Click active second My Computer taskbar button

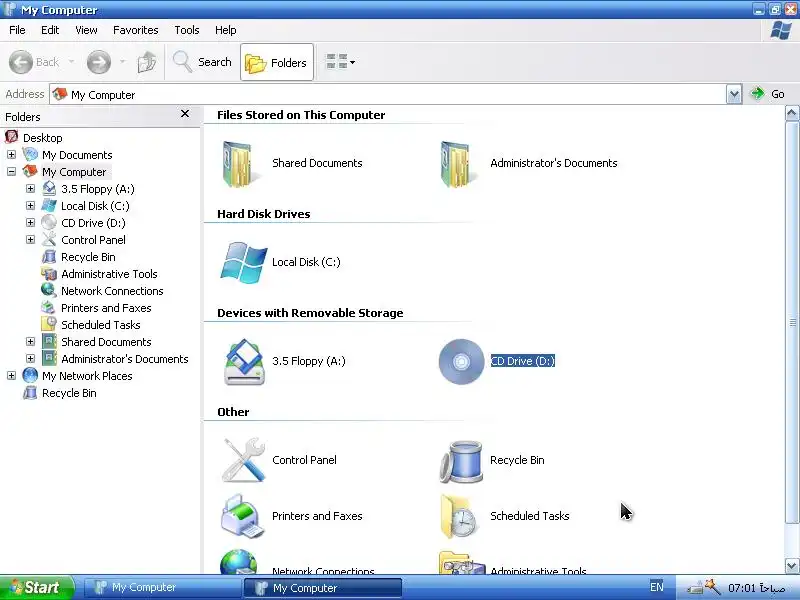[x=323, y=588]
